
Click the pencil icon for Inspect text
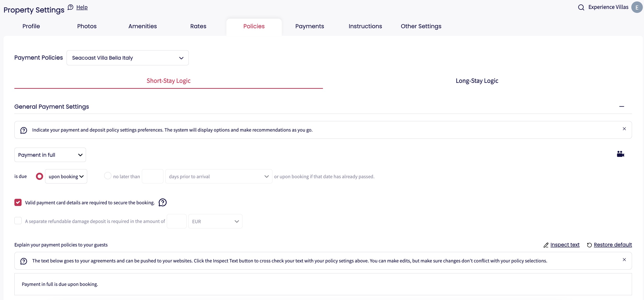(546, 245)
